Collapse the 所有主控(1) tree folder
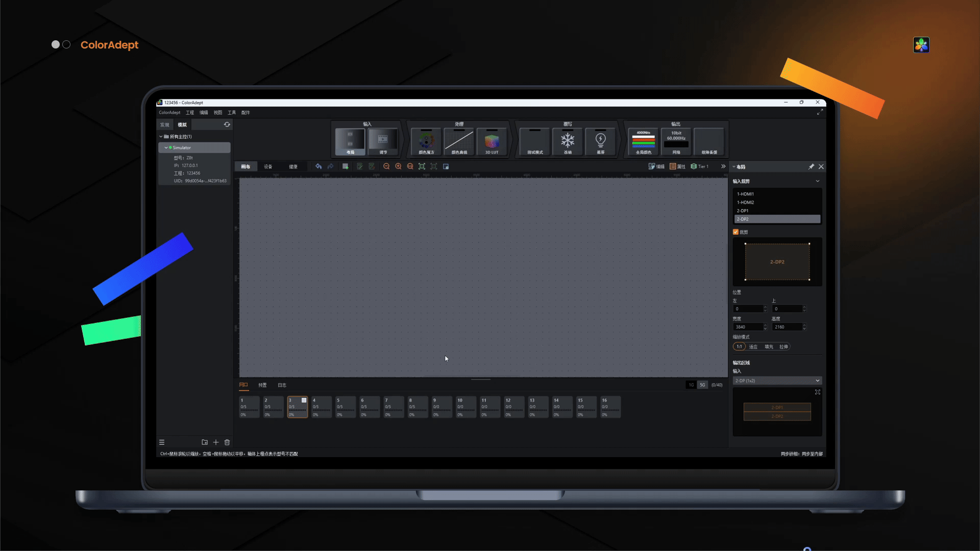The width and height of the screenshot is (980, 551). pos(161,136)
